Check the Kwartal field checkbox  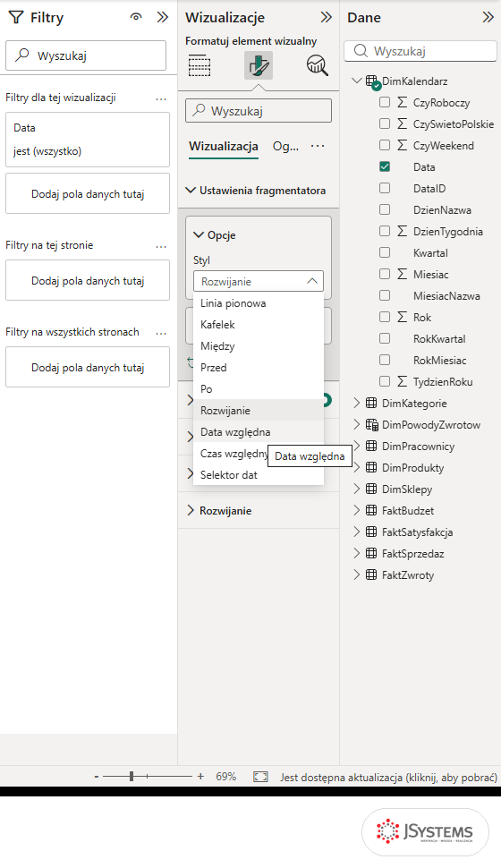[x=385, y=252]
